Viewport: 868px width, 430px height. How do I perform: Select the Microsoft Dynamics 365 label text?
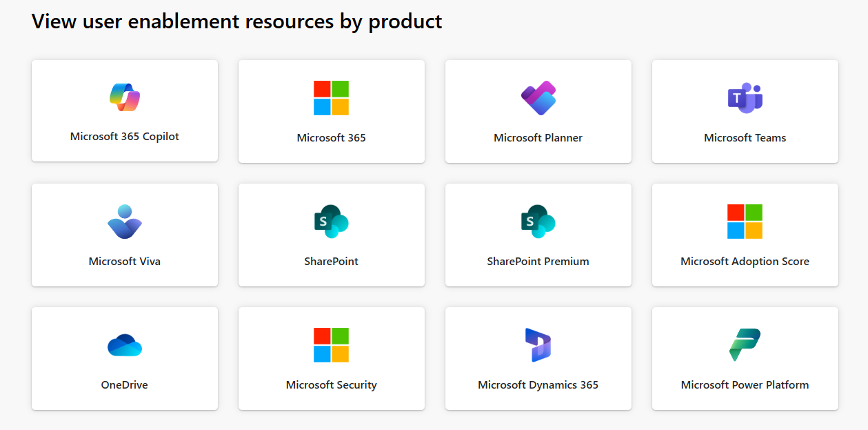(x=538, y=384)
